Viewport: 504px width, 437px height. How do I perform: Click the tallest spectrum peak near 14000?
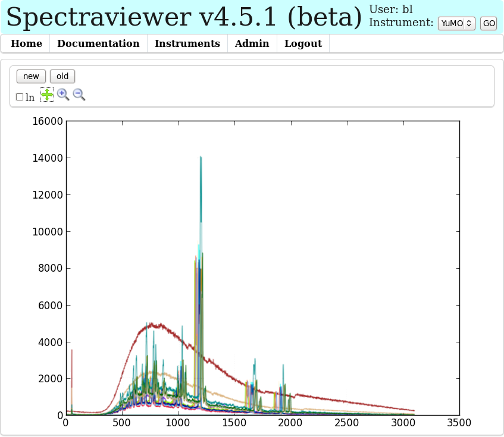coord(201,158)
